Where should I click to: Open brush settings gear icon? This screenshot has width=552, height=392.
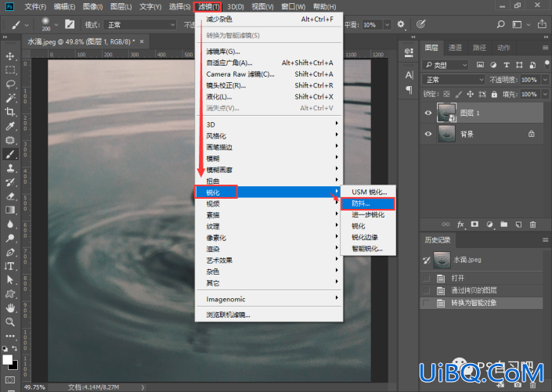(401, 24)
